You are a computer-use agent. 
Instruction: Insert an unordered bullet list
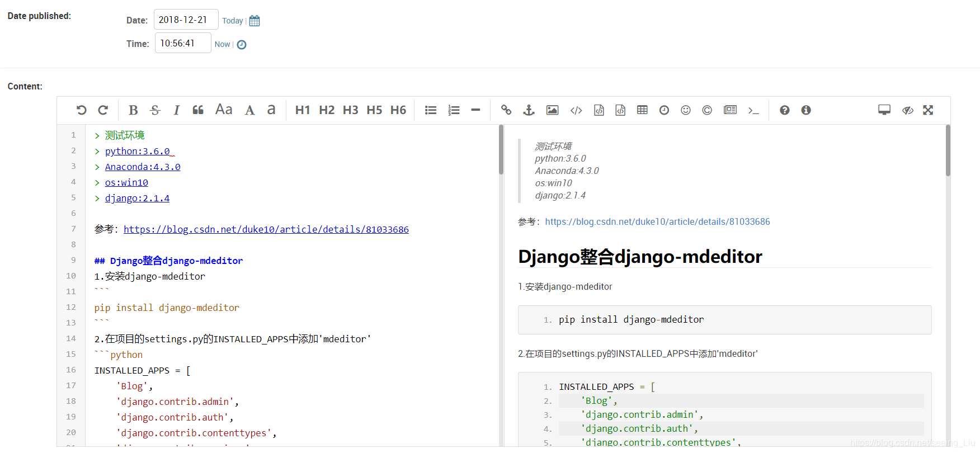point(431,110)
